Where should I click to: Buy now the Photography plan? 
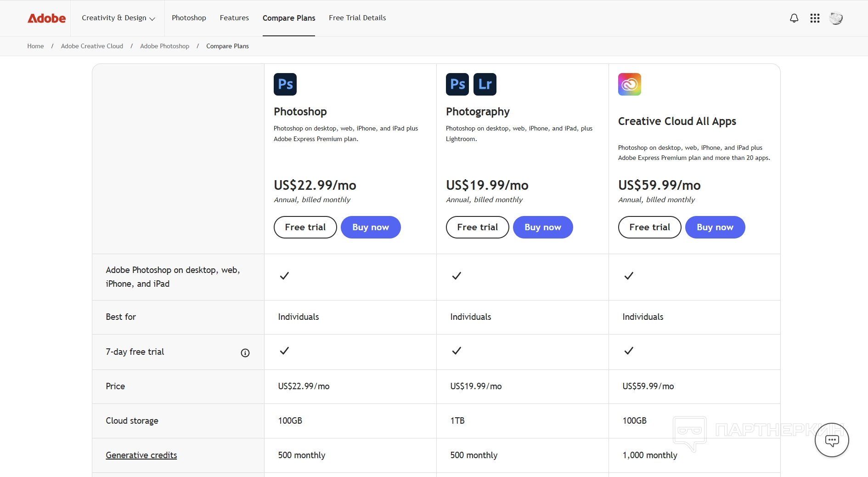pyautogui.click(x=542, y=227)
